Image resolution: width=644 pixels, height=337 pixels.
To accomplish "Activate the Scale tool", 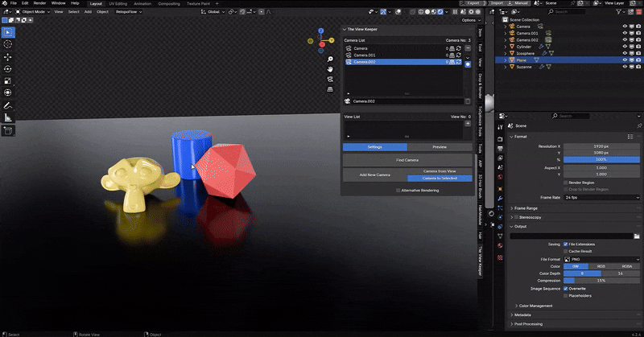I will 8,81.
